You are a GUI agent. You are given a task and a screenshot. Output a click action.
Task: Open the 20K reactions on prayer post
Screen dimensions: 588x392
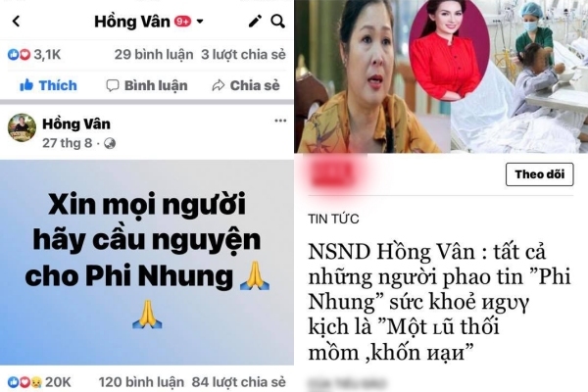click(39, 382)
